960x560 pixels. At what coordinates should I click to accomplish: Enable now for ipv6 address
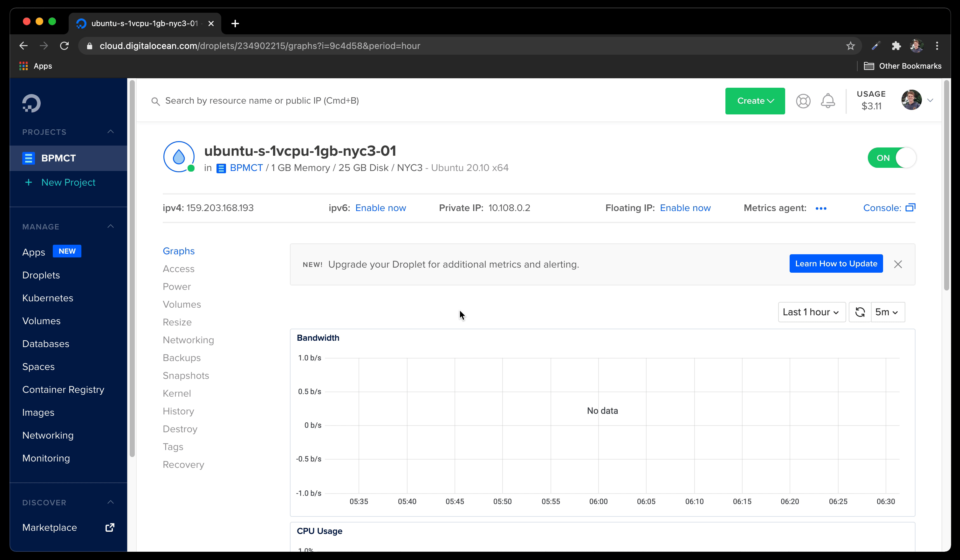pyautogui.click(x=380, y=208)
